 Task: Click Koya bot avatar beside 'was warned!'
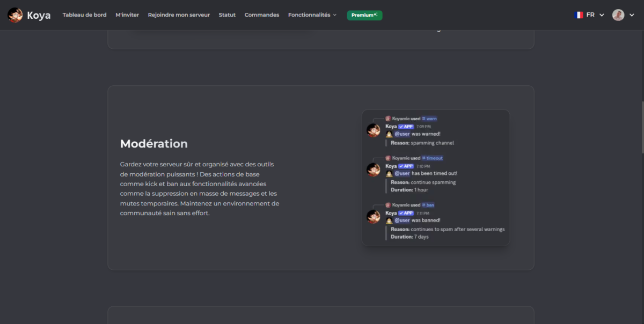(374, 130)
